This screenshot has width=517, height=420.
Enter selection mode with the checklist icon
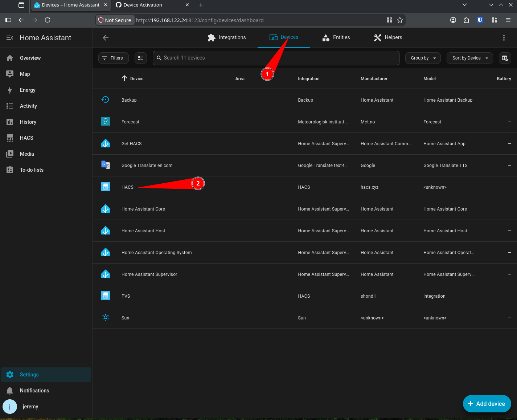click(141, 58)
